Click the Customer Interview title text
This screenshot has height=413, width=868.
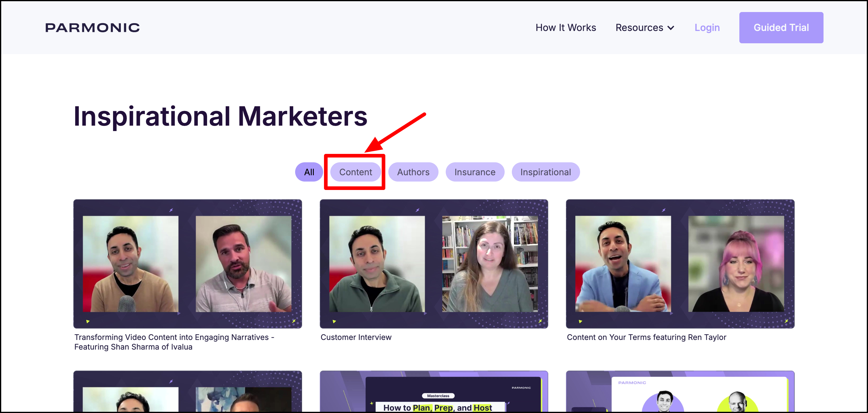click(356, 337)
